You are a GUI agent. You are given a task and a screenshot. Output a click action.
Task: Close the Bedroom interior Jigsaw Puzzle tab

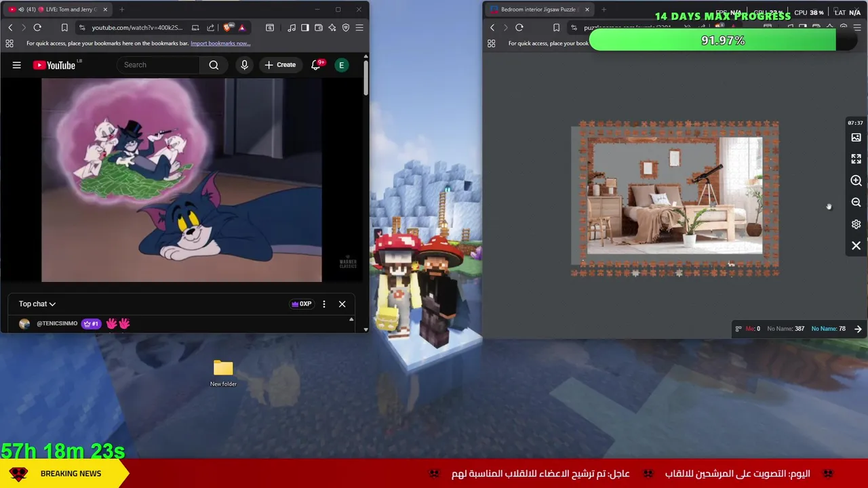point(587,9)
